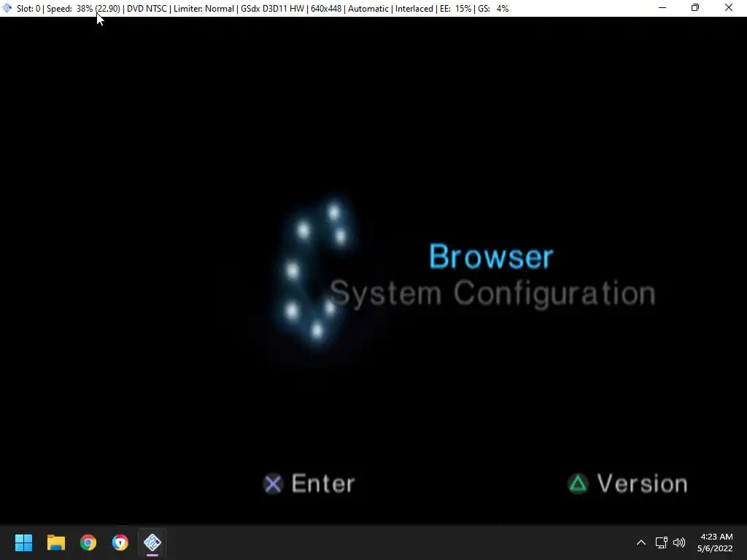The width and height of the screenshot is (747, 560).
Task: Select the Browser menu option
Action: (491, 257)
